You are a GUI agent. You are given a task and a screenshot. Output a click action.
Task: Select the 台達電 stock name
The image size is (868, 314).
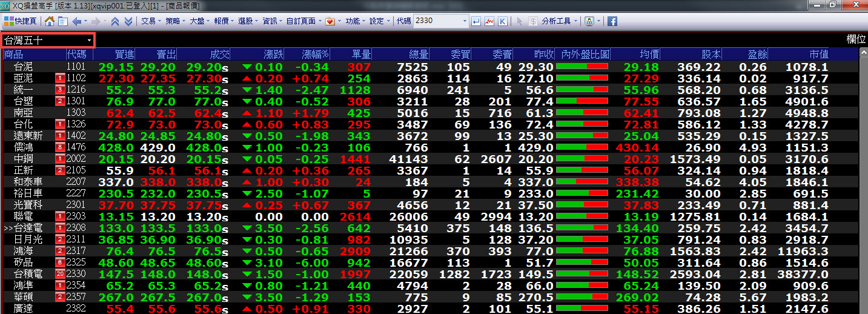tap(28, 228)
